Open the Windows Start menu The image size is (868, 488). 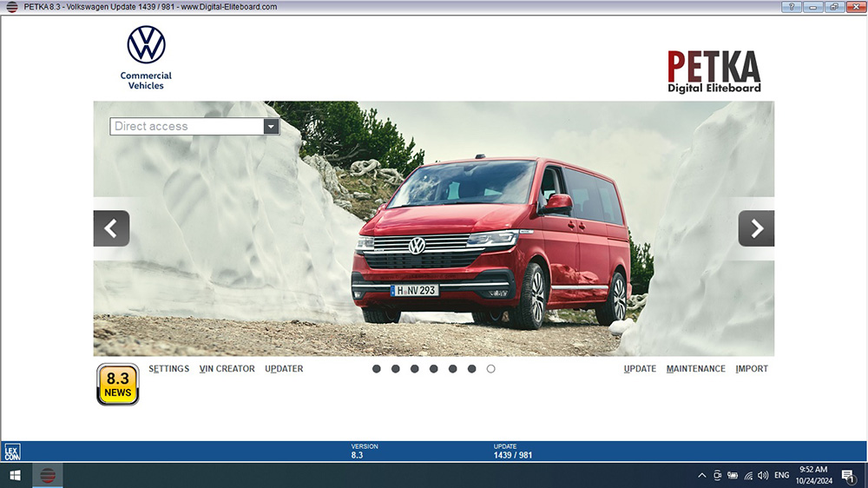coord(16,475)
